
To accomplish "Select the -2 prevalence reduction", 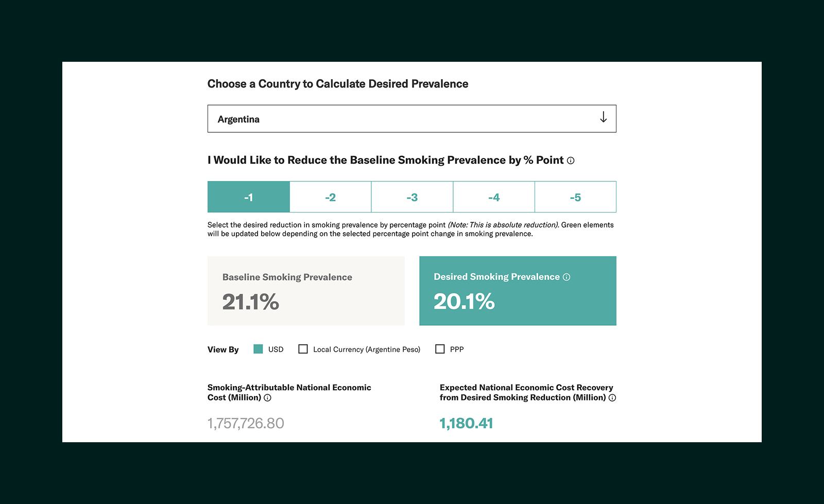I will coord(330,197).
